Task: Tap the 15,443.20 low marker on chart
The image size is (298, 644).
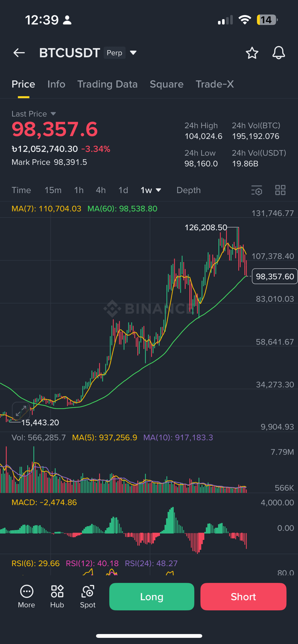Action: click(40, 423)
